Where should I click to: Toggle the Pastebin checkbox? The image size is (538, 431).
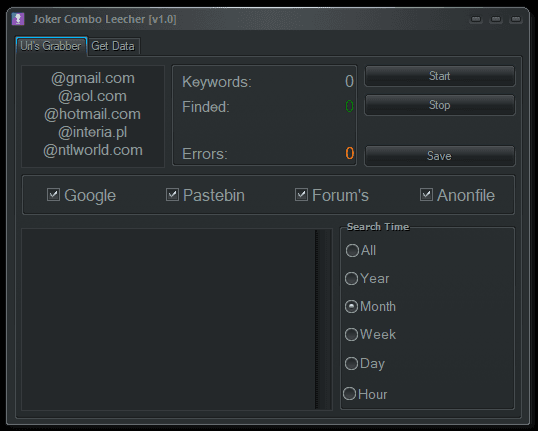point(172,195)
